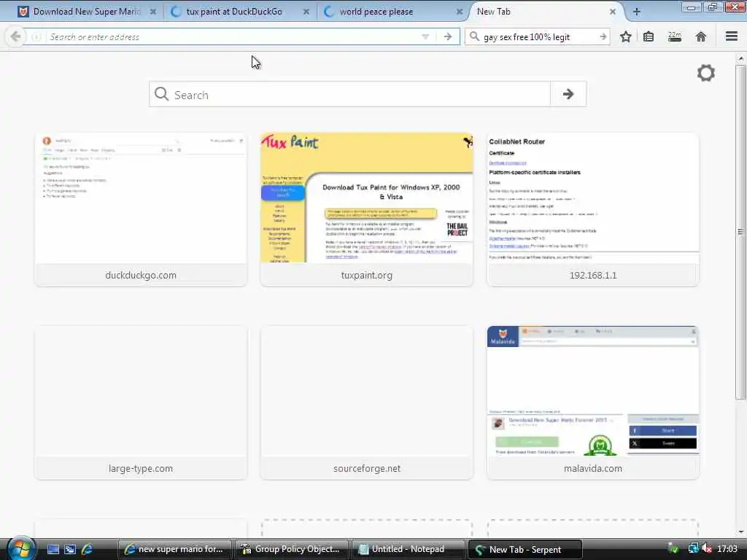This screenshot has height=560, width=747.
Task: Go to Home page icon
Action: point(701,36)
